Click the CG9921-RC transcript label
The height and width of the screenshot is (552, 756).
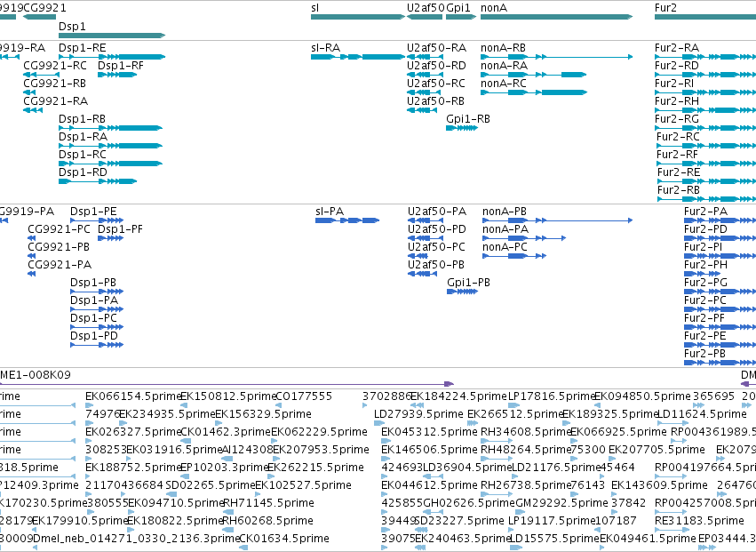tap(55, 66)
